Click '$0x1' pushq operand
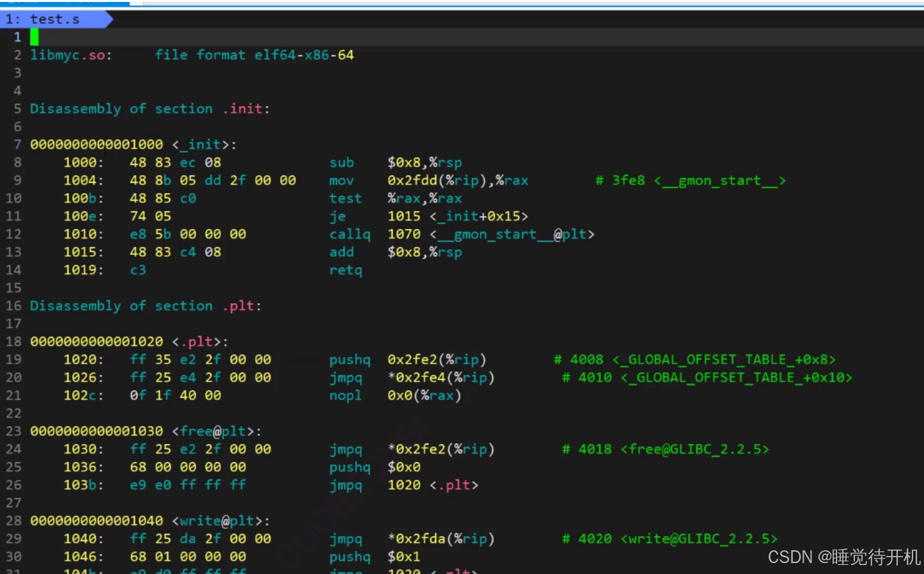 pos(404,557)
